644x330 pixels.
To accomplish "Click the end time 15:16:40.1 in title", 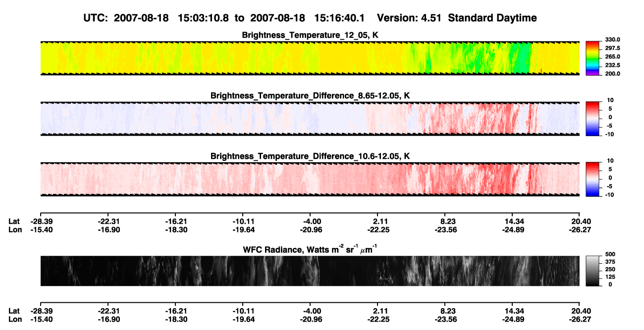I will 340,18.
